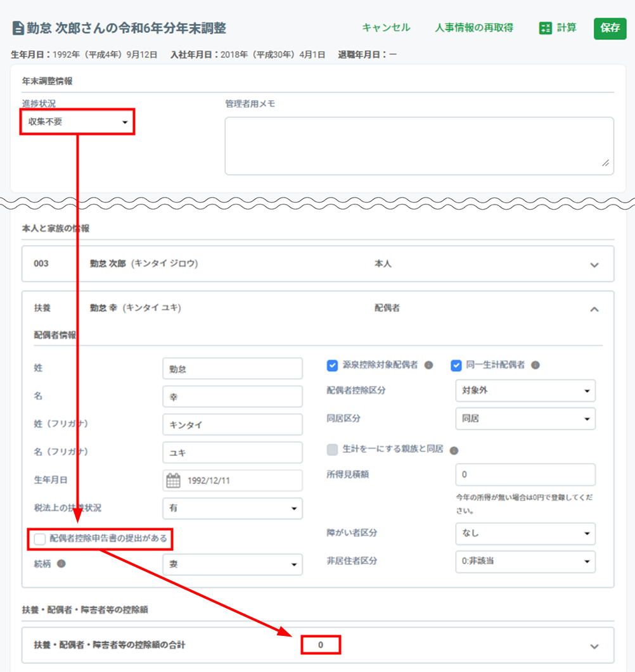The image size is (635, 672).
Task: Click the 扶養 label in spouse row
Action: pos(42,308)
